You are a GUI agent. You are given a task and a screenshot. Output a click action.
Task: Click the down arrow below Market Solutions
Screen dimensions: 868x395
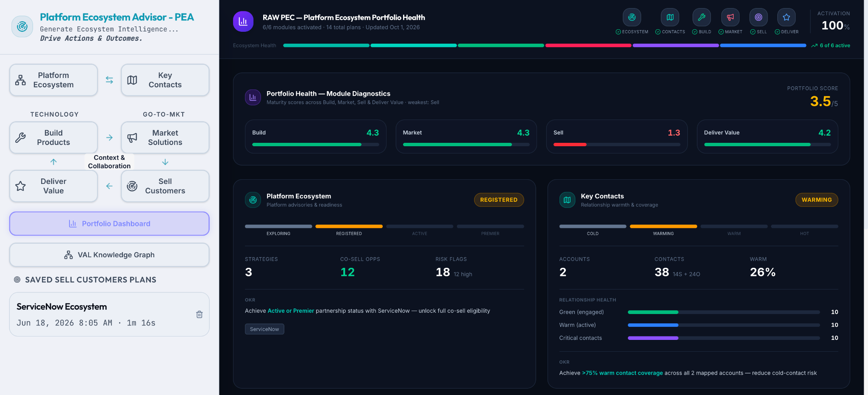click(165, 162)
